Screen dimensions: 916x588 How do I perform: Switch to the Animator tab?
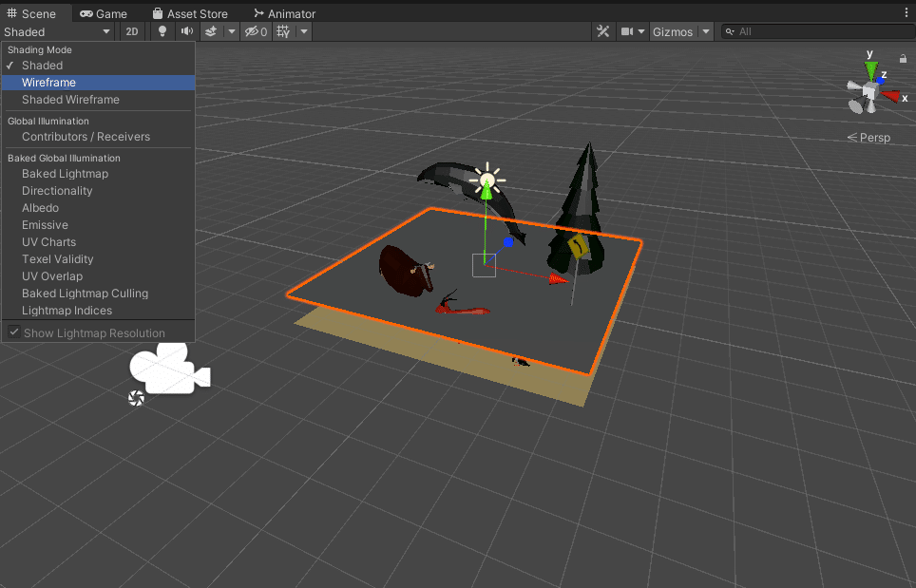pyautogui.click(x=285, y=13)
